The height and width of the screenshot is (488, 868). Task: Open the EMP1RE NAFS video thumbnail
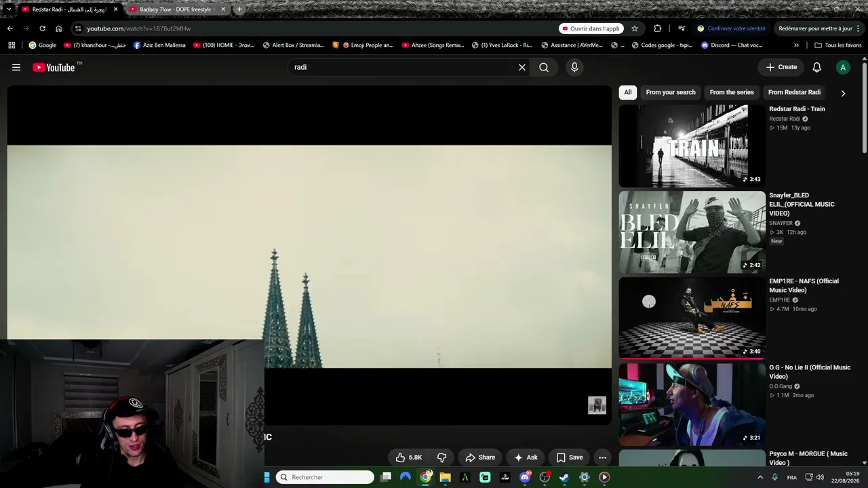click(x=692, y=318)
